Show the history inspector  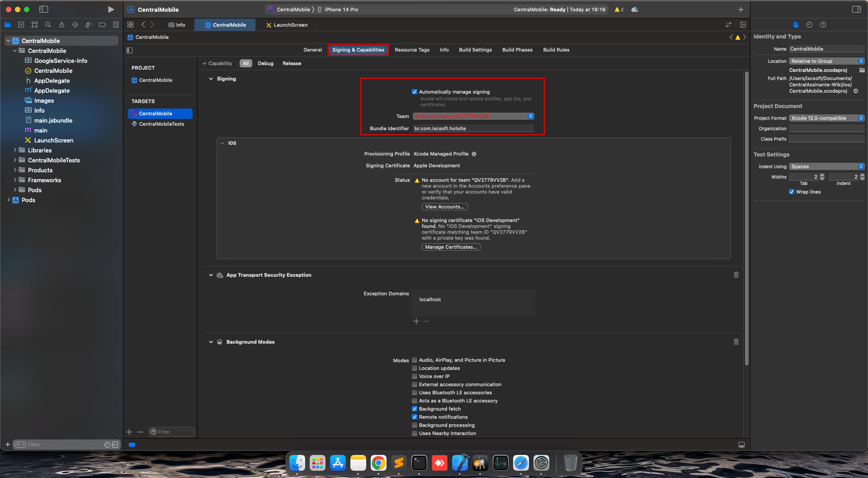coord(809,25)
